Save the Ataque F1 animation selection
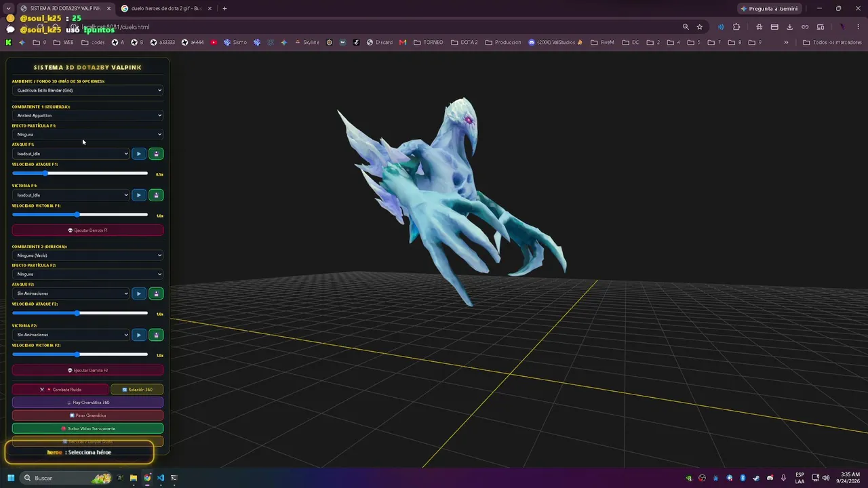 click(156, 154)
